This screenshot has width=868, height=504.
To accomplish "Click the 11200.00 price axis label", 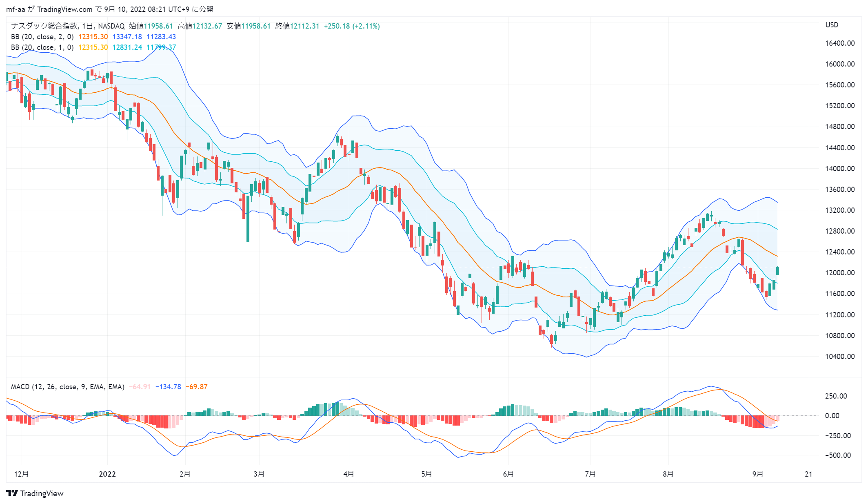I will click(840, 315).
